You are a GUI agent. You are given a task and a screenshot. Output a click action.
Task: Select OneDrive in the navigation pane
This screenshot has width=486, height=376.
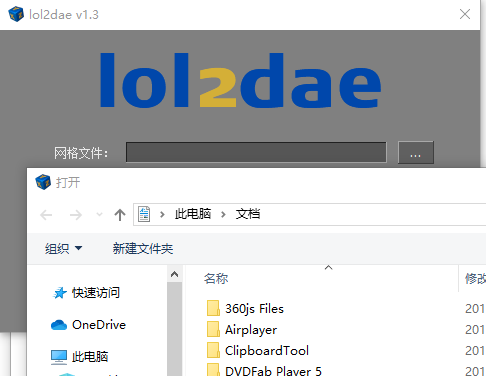coord(99,325)
